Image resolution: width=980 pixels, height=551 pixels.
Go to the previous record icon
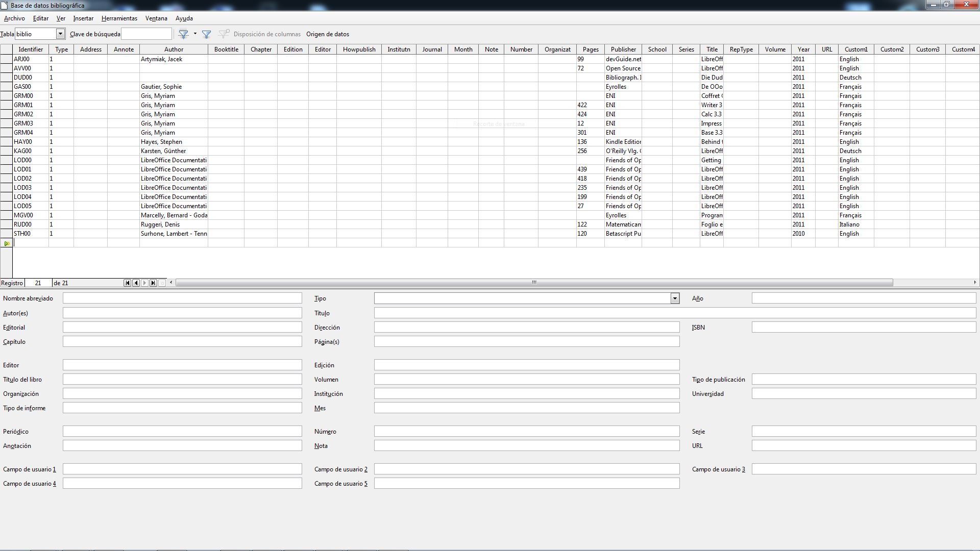(136, 283)
